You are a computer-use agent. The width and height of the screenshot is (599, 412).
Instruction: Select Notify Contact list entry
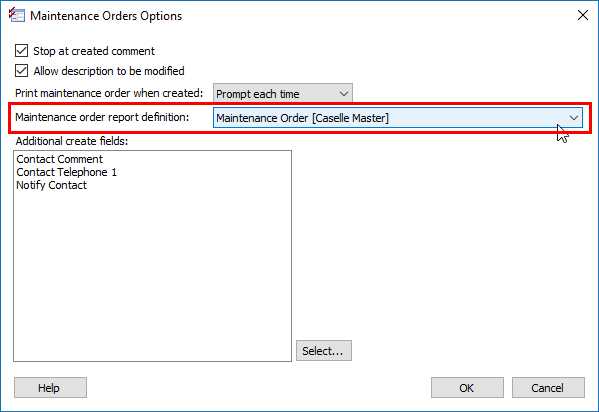point(52,185)
